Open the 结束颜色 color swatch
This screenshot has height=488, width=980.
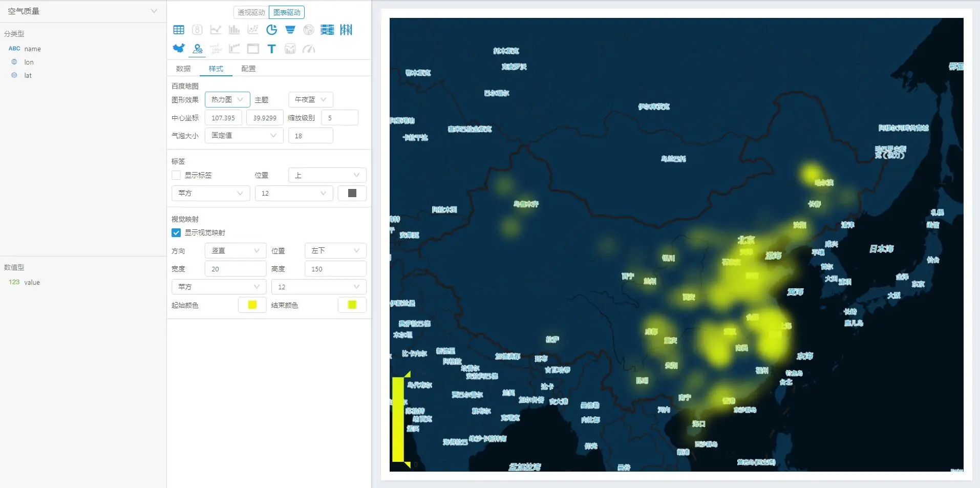click(x=352, y=305)
